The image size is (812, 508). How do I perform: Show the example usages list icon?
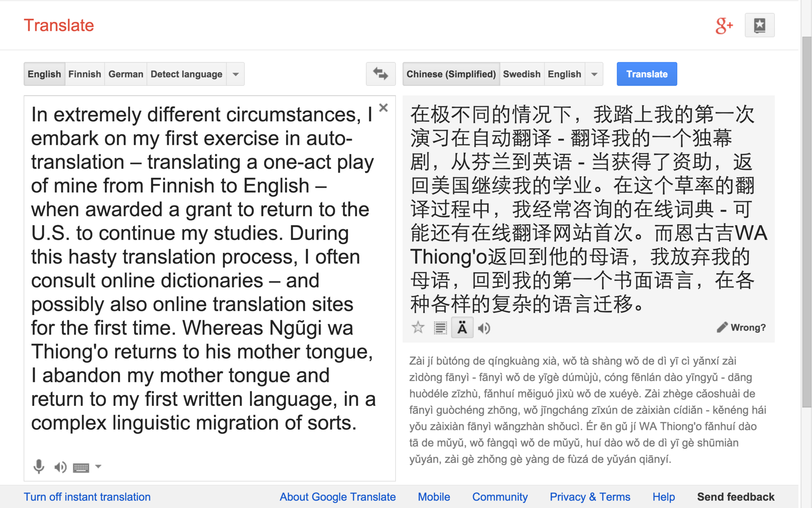coord(440,328)
